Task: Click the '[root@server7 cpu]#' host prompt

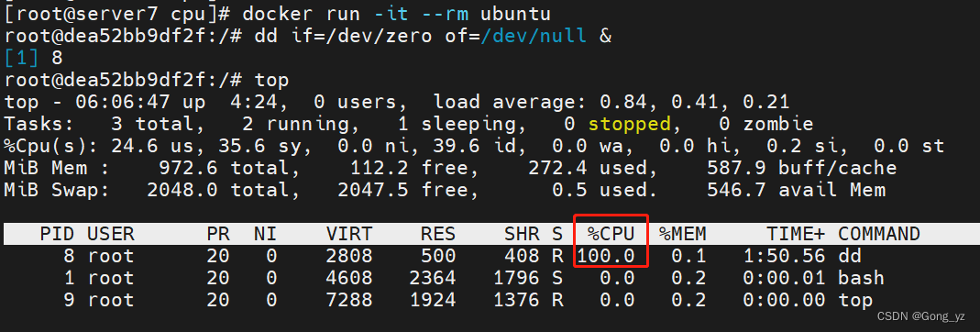Action: (116, 13)
